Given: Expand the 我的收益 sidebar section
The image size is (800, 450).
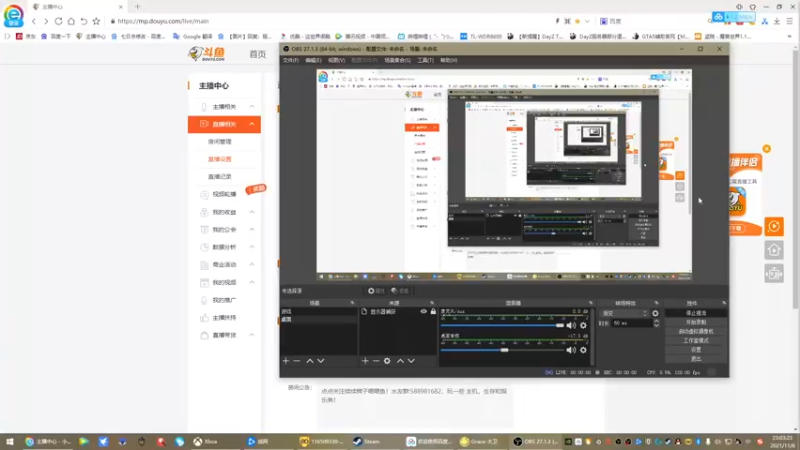Looking at the screenshot, I should (252, 212).
